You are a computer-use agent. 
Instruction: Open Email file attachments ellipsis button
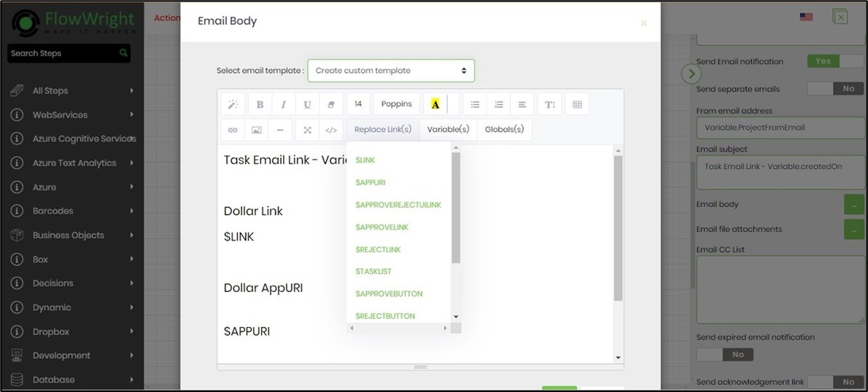(x=854, y=229)
